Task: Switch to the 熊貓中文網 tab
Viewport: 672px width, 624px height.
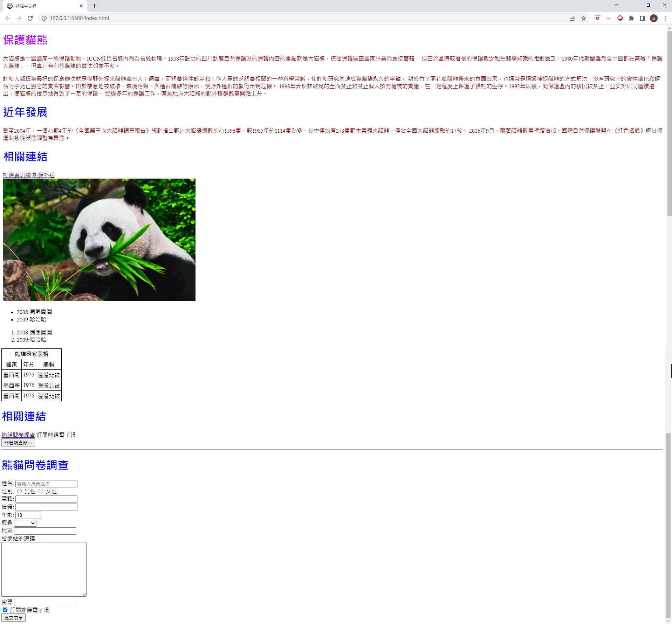Action: (x=39, y=6)
